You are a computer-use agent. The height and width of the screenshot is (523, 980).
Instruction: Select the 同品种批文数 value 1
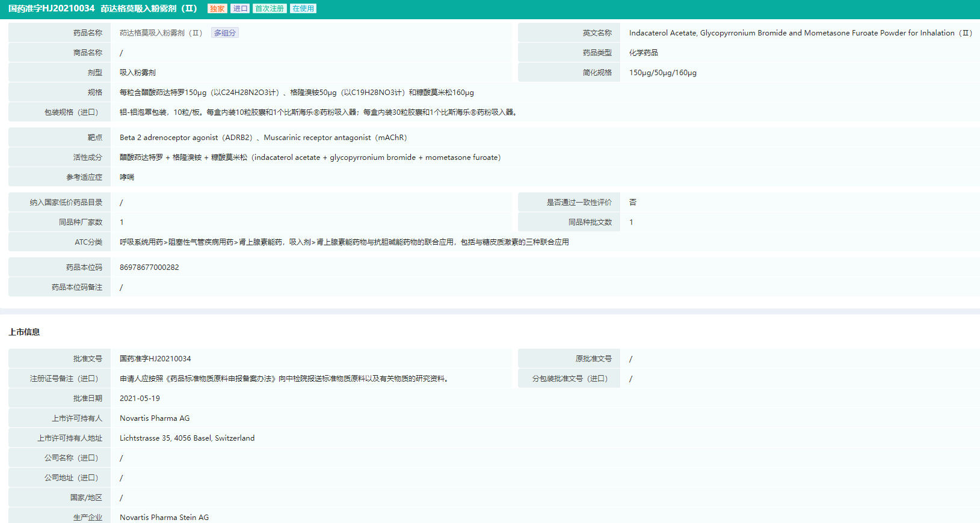point(631,222)
